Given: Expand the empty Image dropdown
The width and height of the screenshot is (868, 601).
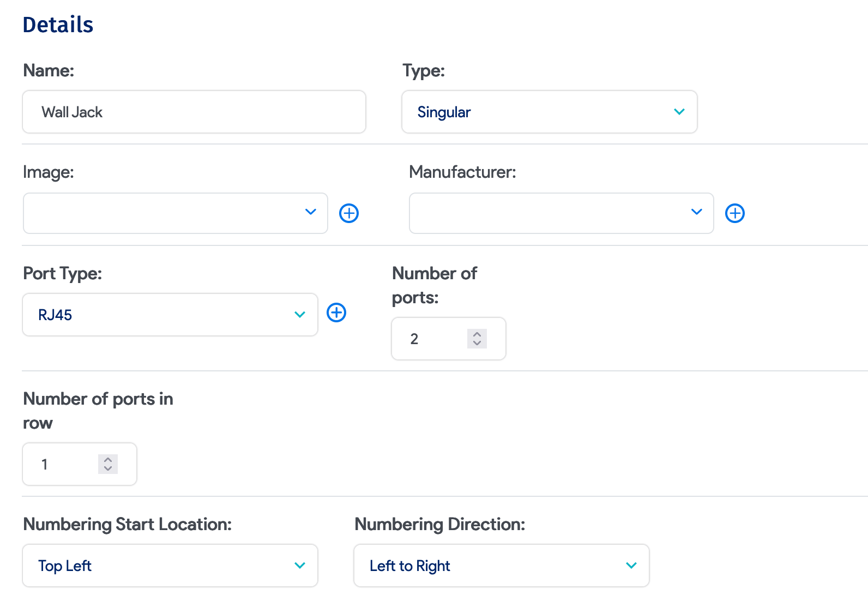Looking at the screenshot, I should point(175,213).
